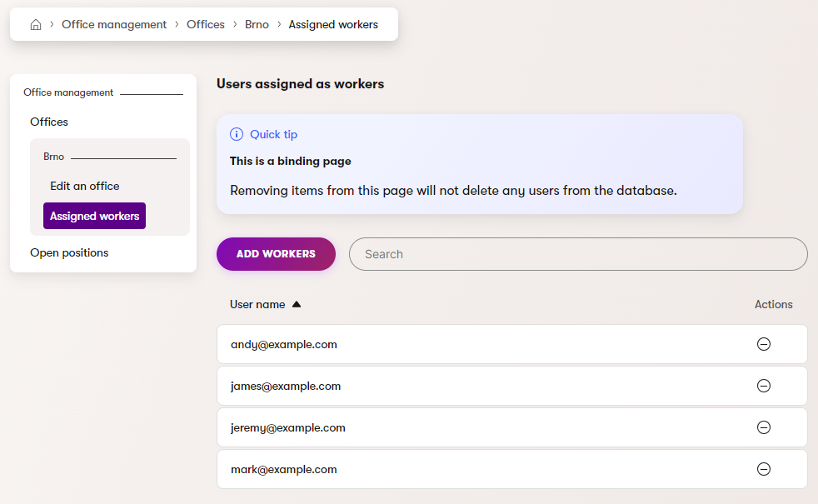Select Assigned workers in the breadcrumb
This screenshot has height=504, width=818.
tap(333, 25)
